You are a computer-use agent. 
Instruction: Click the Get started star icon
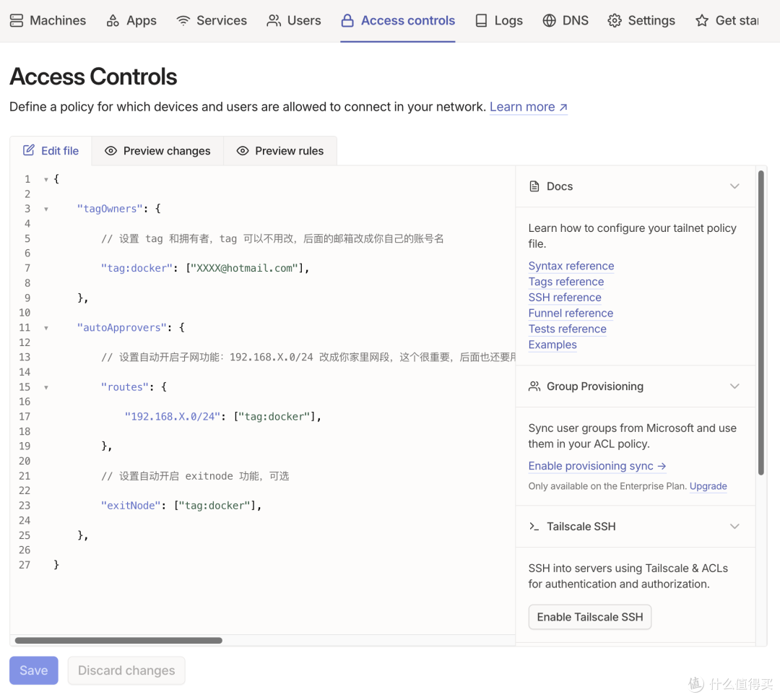click(702, 20)
